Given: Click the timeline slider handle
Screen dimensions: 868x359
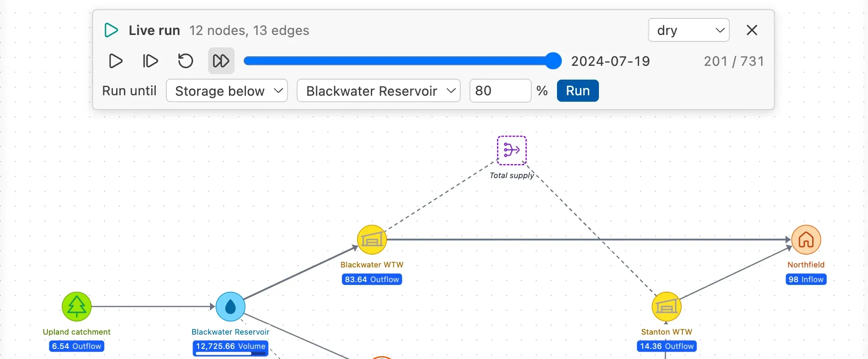Looking at the screenshot, I should 553,61.
